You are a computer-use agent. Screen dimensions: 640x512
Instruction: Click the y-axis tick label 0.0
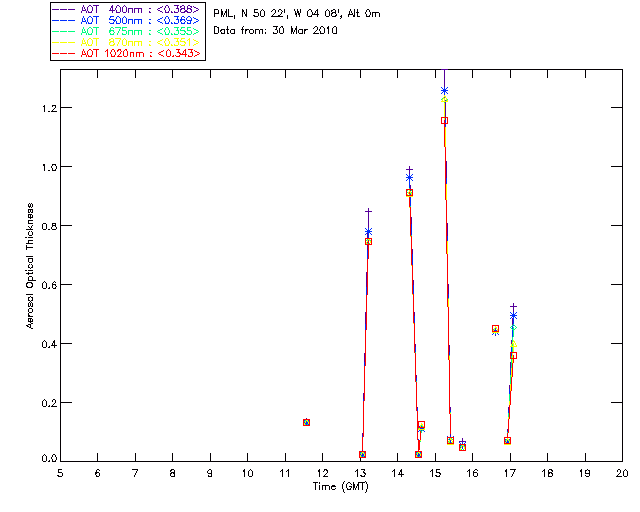(49, 459)
